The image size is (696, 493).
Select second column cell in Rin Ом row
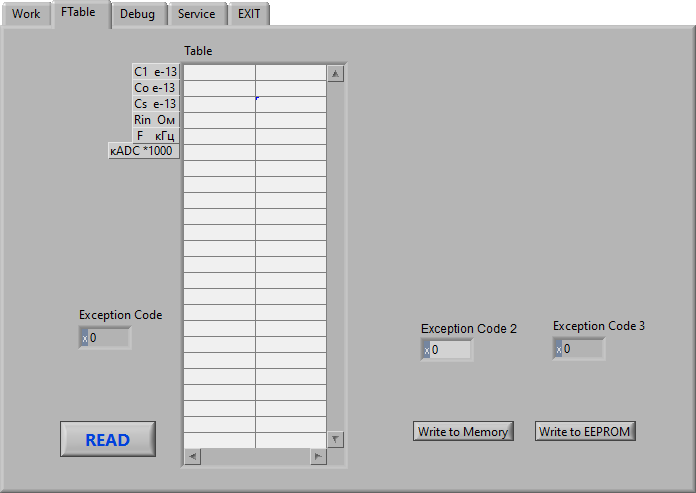pyautogui.click(x=290, y=120)
